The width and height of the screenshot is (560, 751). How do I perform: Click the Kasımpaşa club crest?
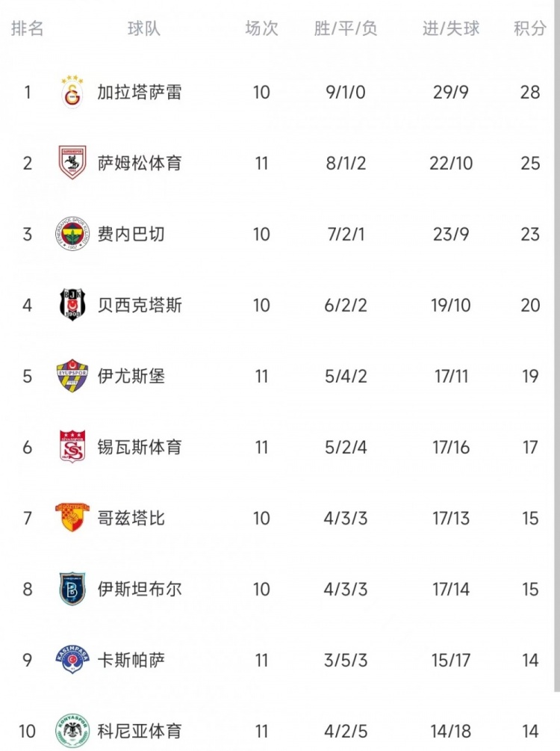(72, 659)
